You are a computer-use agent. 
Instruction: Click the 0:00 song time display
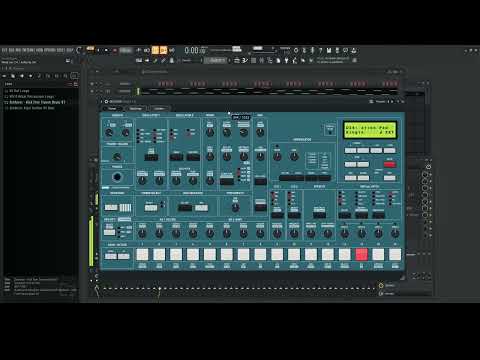click(195, 50)
